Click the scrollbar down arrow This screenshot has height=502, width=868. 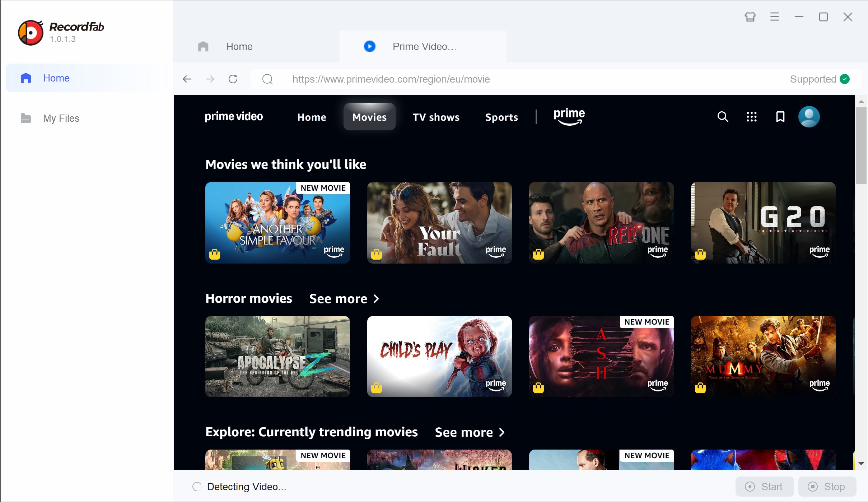tap(861, 464)
